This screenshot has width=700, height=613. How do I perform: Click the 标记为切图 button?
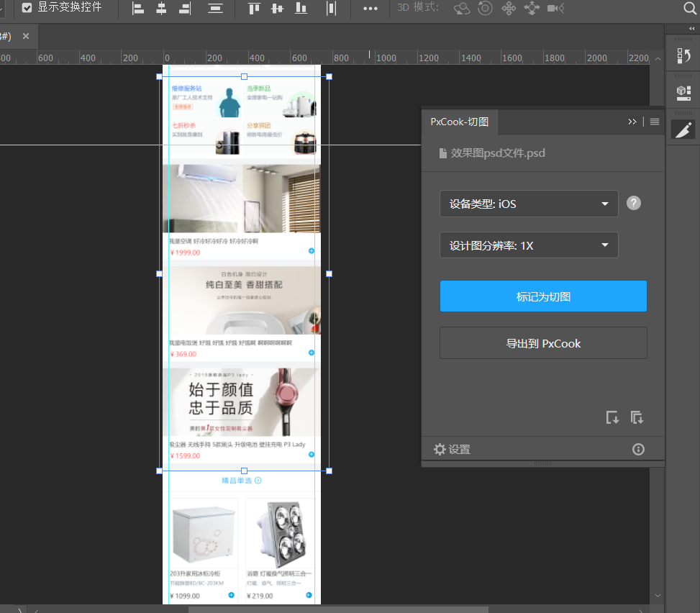pyautogui.click(x=543, y=296)
